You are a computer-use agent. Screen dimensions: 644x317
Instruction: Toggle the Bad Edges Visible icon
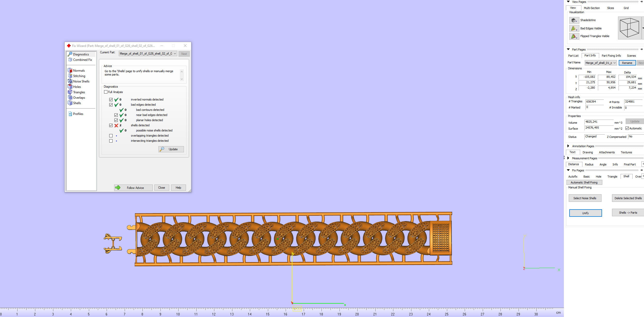click(x=574, y=28)
